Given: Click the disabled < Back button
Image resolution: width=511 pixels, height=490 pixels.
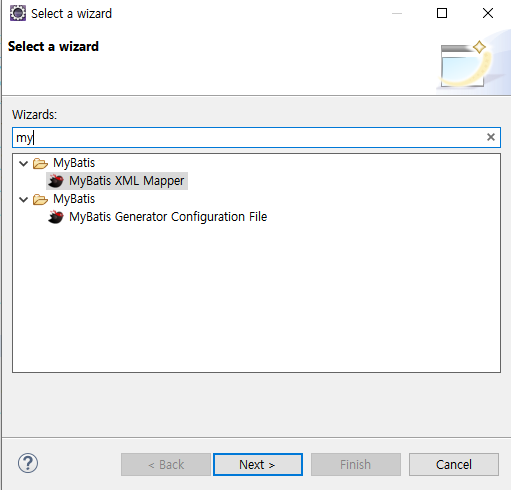Looking at the screenshot, I should coord(166,464).
